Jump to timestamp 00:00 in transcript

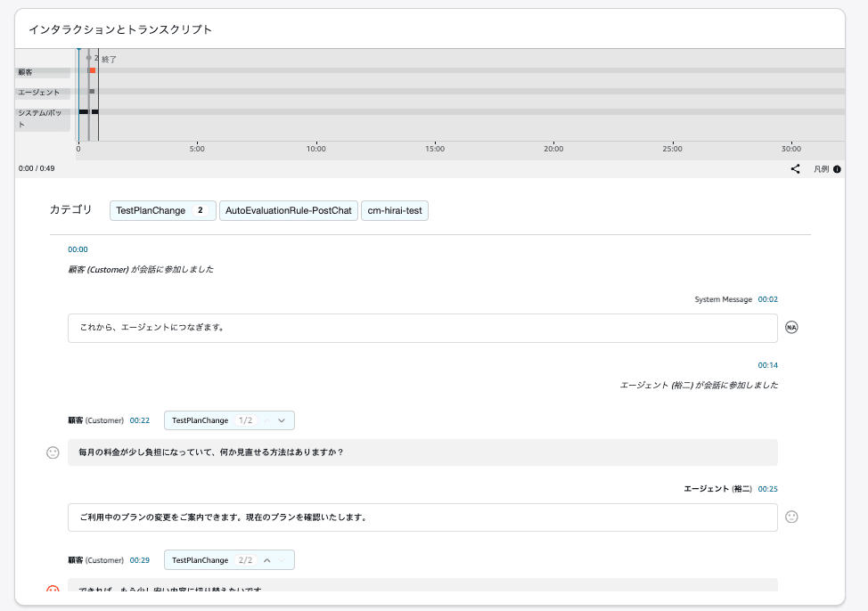pos(78,249)
